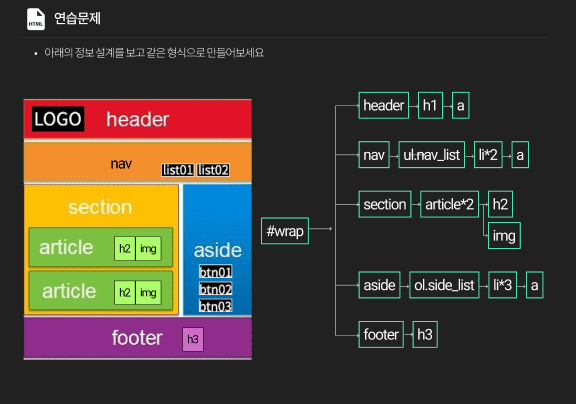
Task: Select the blue aside panel label
Action: tap(217, 250)
